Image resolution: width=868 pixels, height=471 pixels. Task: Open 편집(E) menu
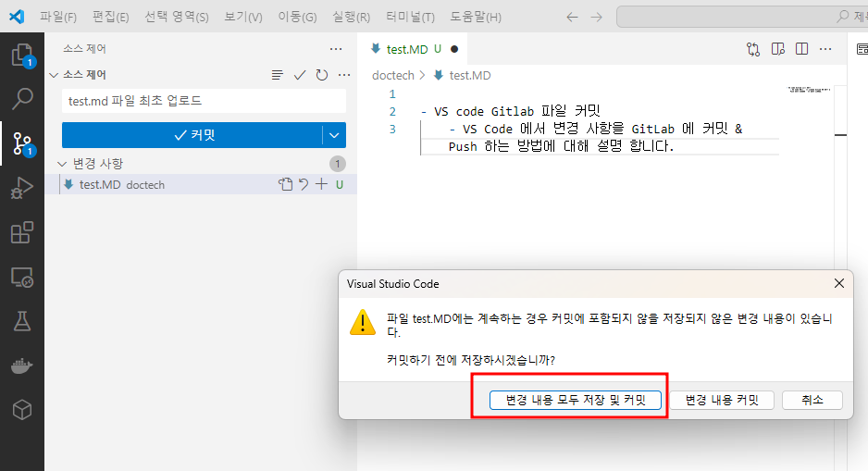click(110, 18)
